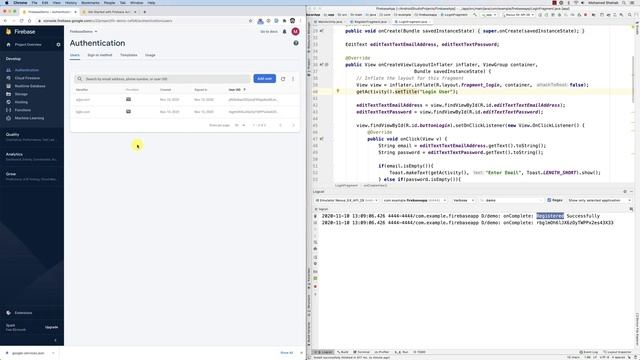
Task: Open the Firebase account avatar
Action: click(295, 31)
